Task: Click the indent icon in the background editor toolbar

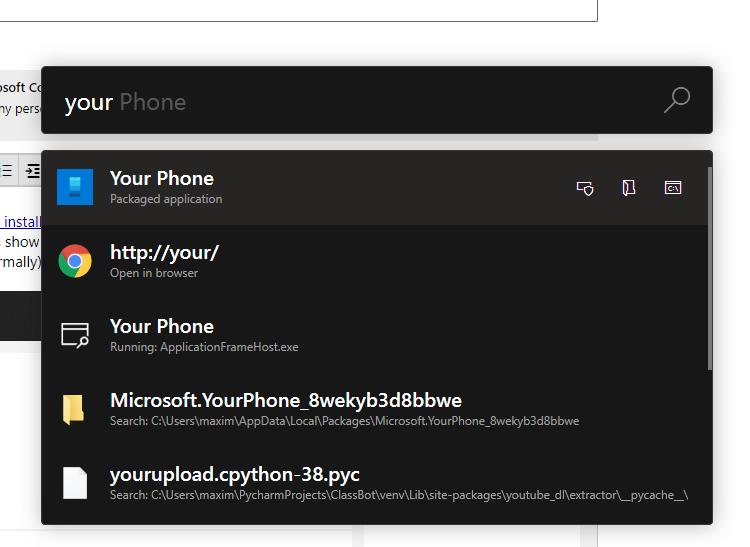Action: click(33, 170)
